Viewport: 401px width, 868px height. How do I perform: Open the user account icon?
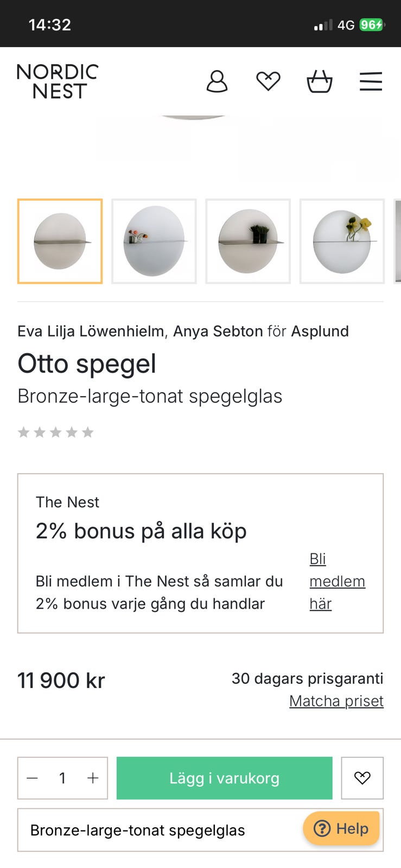click(x=217, y=81)
